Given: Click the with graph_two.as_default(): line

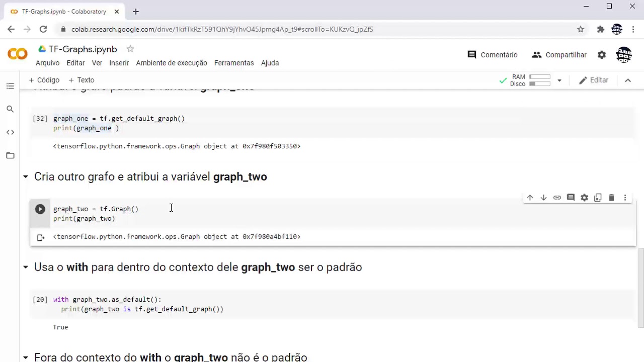Looking at the screenshot, I should pos(107,299).
